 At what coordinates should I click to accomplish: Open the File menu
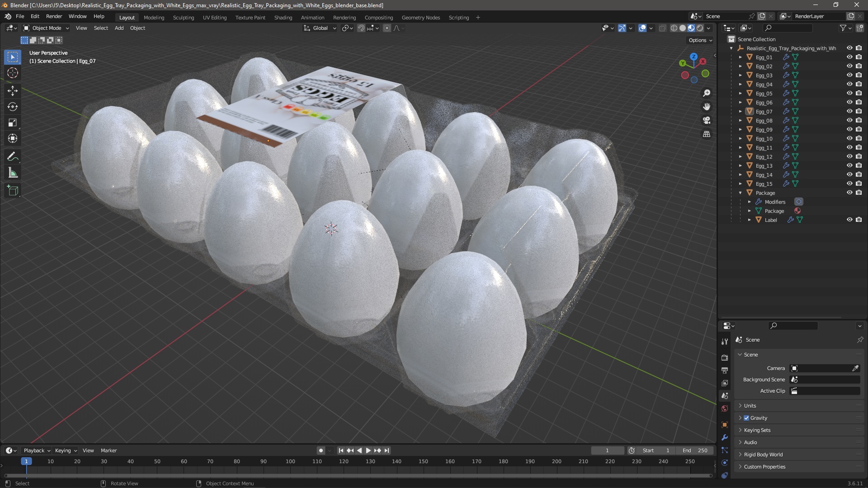tap(20, 16)
